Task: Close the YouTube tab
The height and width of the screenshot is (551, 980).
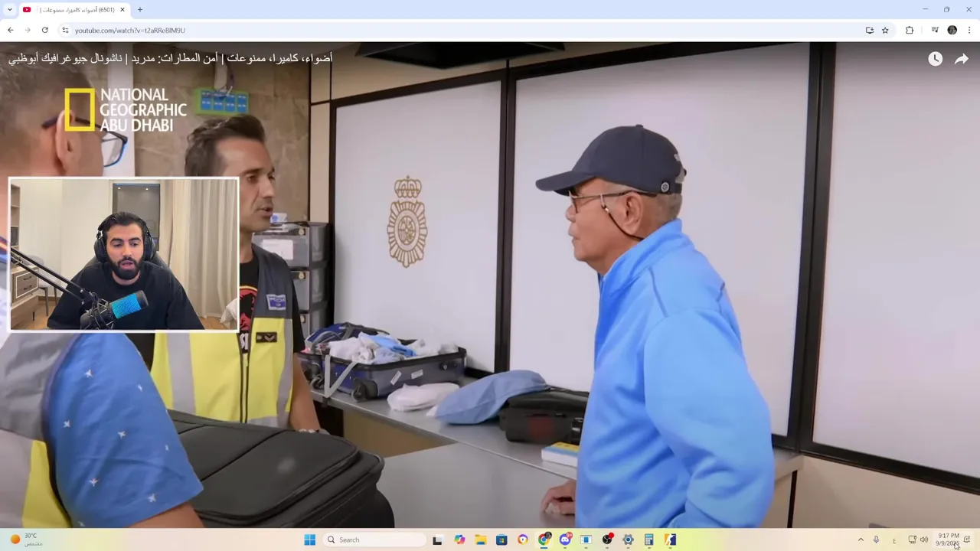Action: [122, 9]
